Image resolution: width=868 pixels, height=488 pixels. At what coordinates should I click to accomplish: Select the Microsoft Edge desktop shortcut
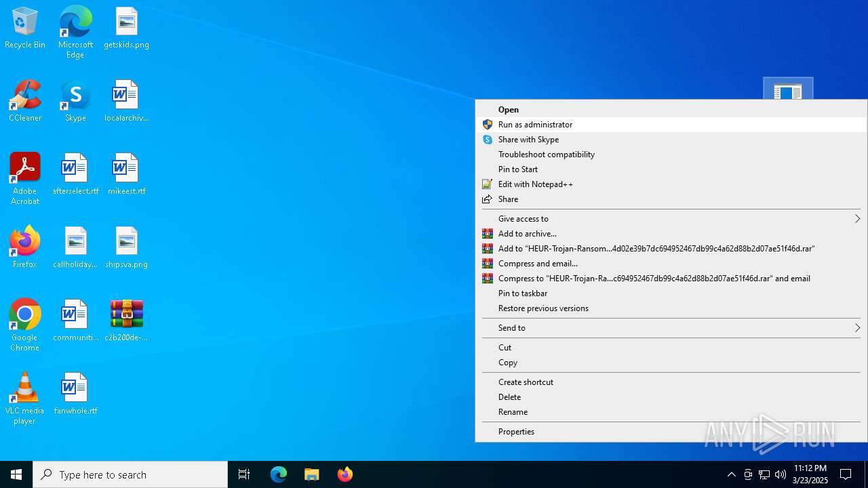[75, 32]
